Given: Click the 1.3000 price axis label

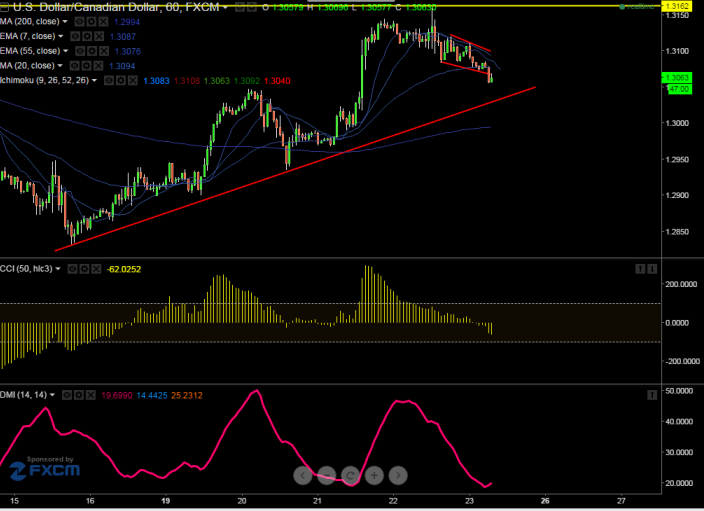Looking at the screenshot, I should pyautogui.click(x=677, y=123).
